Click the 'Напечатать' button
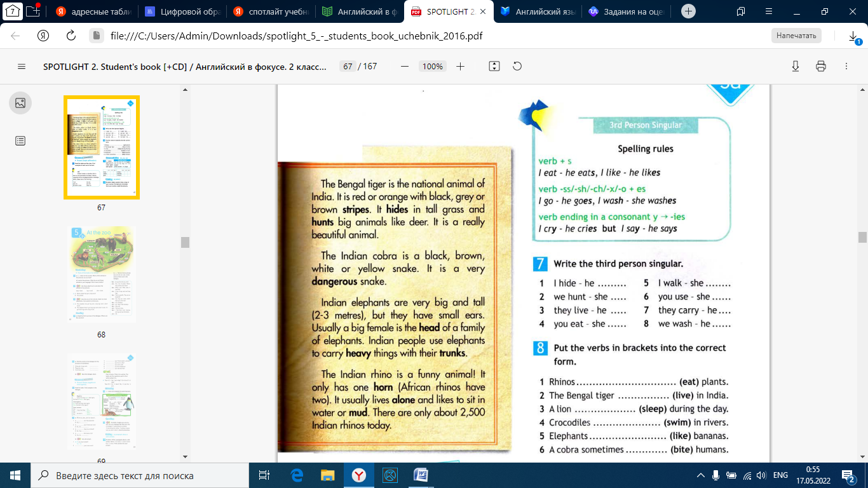Image resolution: width=868 pixels, height=488 pixels. tap(796, 36)
